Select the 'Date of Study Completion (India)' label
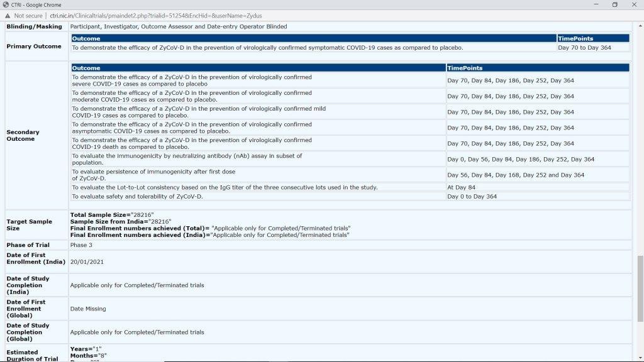The height and width of the screenshot is (362, 644). click(28, 285)
